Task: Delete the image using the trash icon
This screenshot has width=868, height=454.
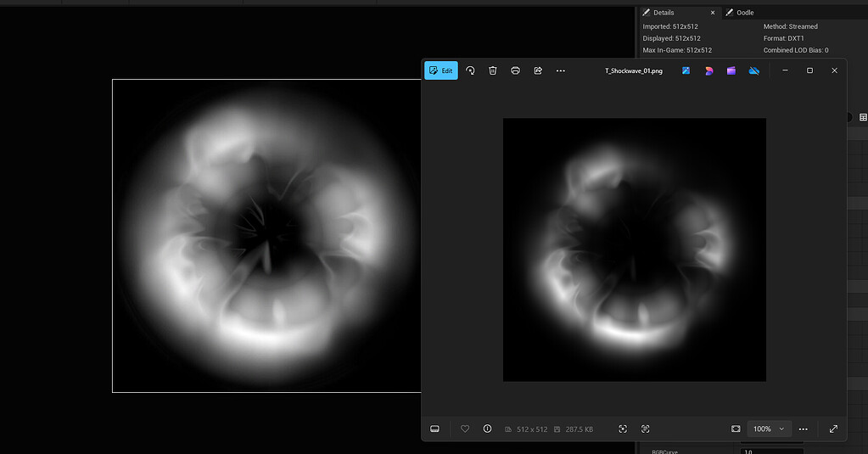Action: 493,70
